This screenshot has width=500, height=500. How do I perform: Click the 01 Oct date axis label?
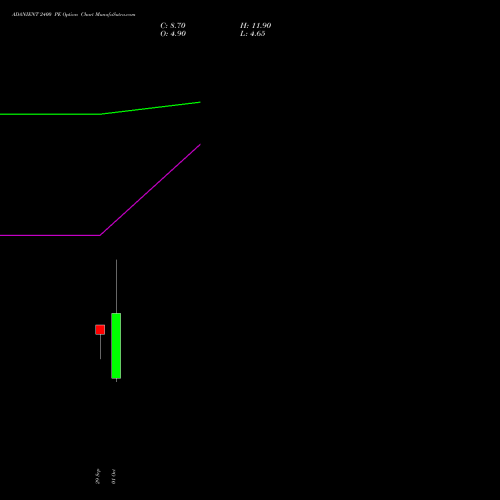click(114, 476)
